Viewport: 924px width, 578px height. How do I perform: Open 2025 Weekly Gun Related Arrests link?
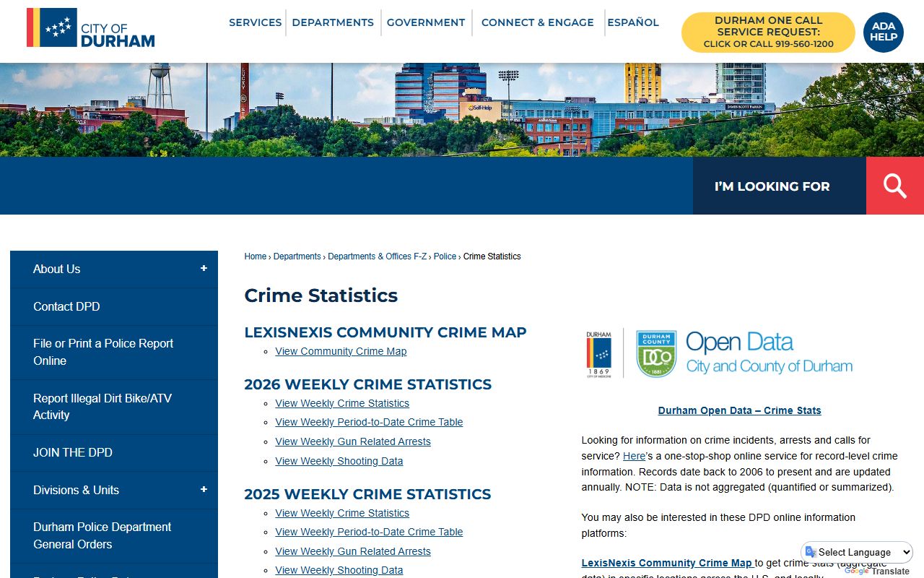tap(353, 551)
